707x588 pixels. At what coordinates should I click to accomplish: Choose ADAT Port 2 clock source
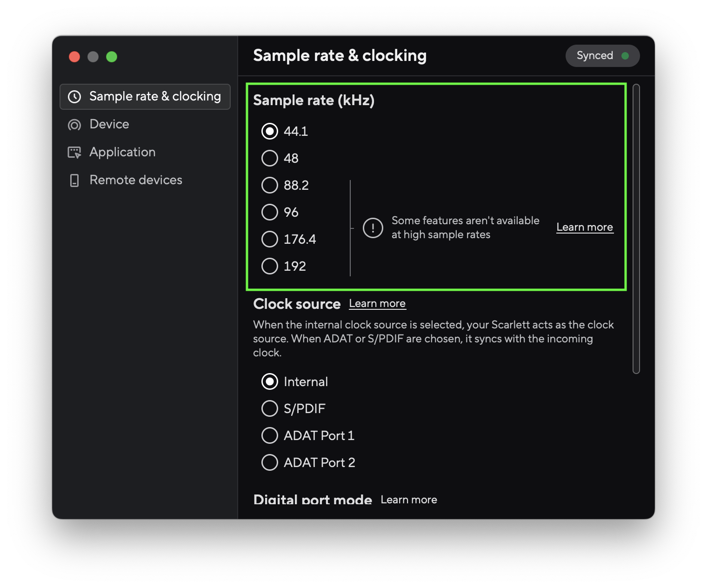pyautogui.click(x=270, y=462)
